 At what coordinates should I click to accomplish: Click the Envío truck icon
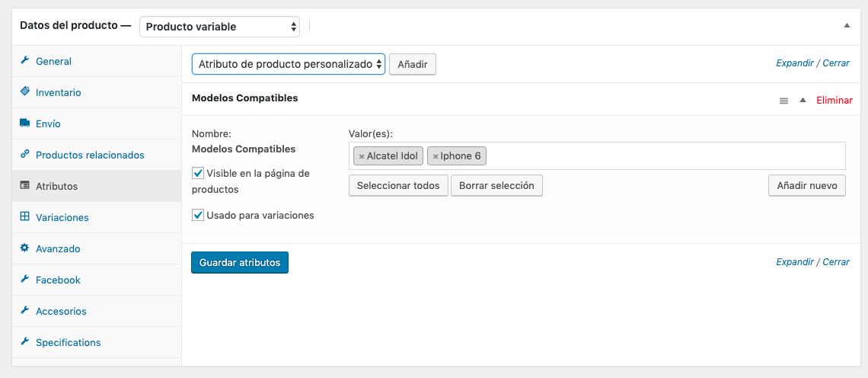click(24, 123)
